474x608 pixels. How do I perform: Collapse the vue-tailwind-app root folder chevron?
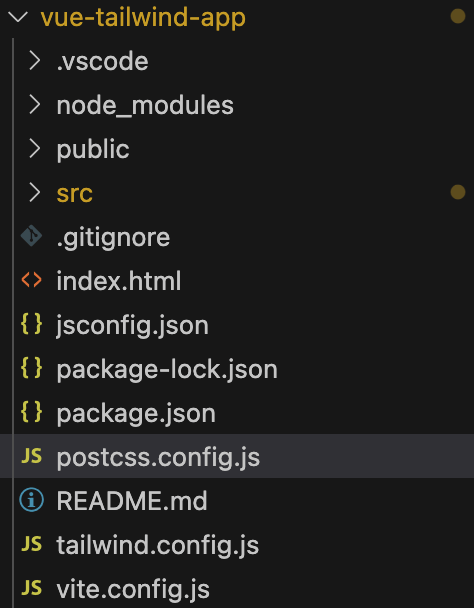pyautogui.click(x=17, y=17)
